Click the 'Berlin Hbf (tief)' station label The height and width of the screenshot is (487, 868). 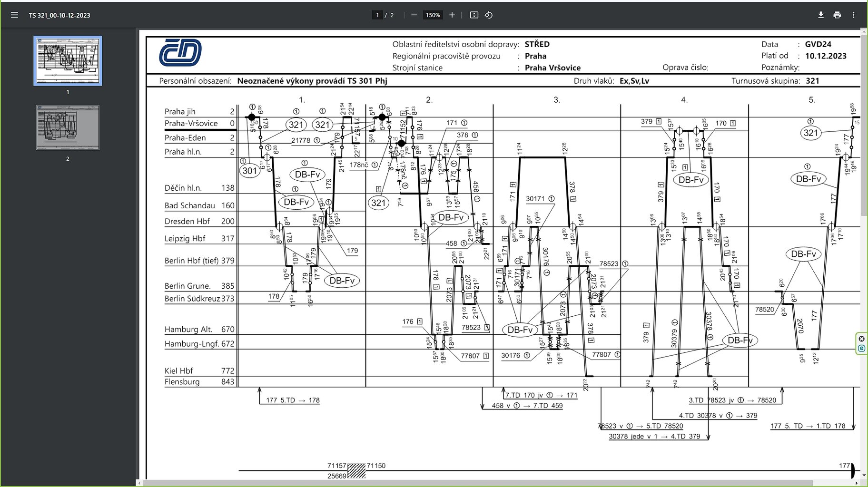pos(191,261)
